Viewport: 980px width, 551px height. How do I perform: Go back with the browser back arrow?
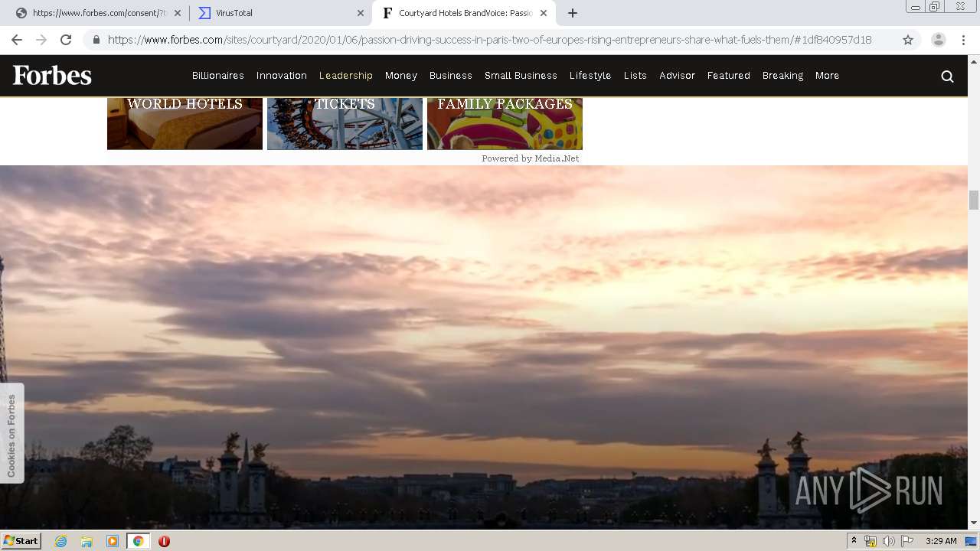pos(17,40)
